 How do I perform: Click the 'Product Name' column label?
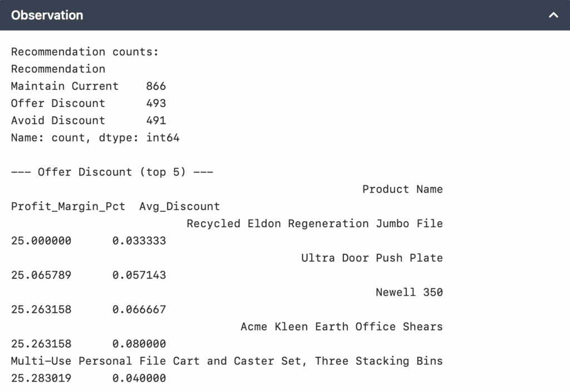[x=402, y=189]
